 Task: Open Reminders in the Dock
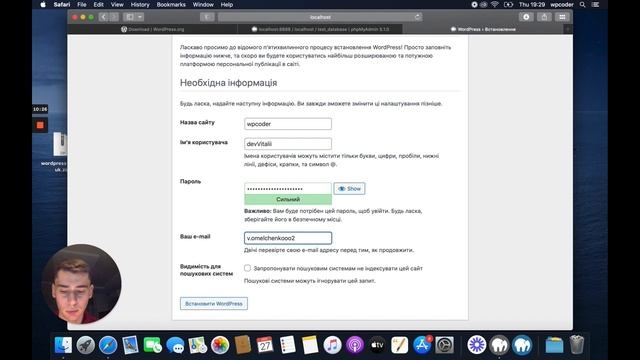point(287,345)
